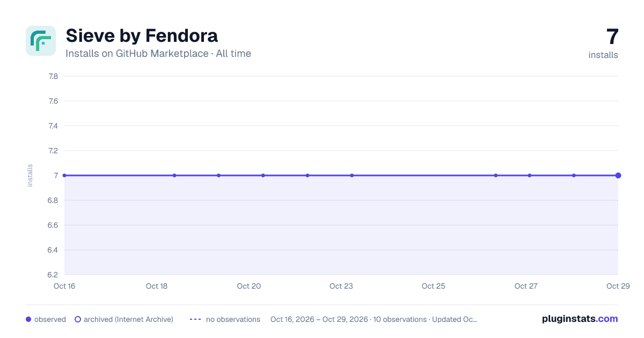
Task: Click the Oct 27 x-axis label
Action: point(526,286)
